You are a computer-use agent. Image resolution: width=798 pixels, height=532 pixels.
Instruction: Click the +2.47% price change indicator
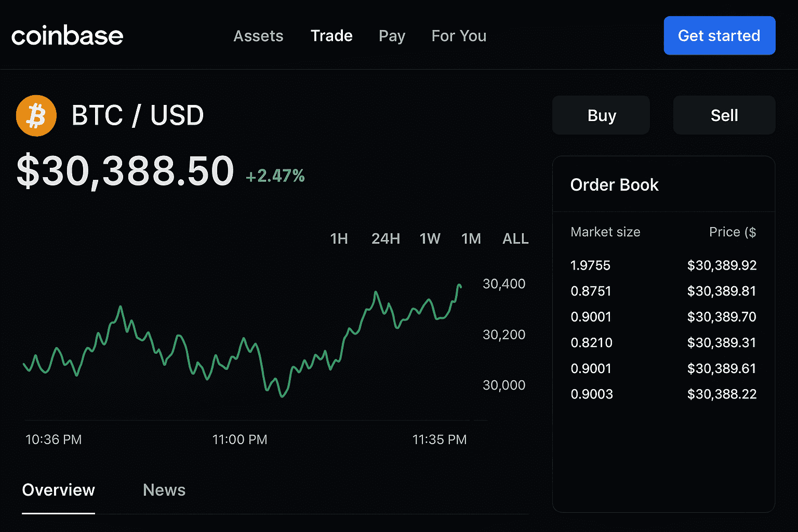click(275, 176)
